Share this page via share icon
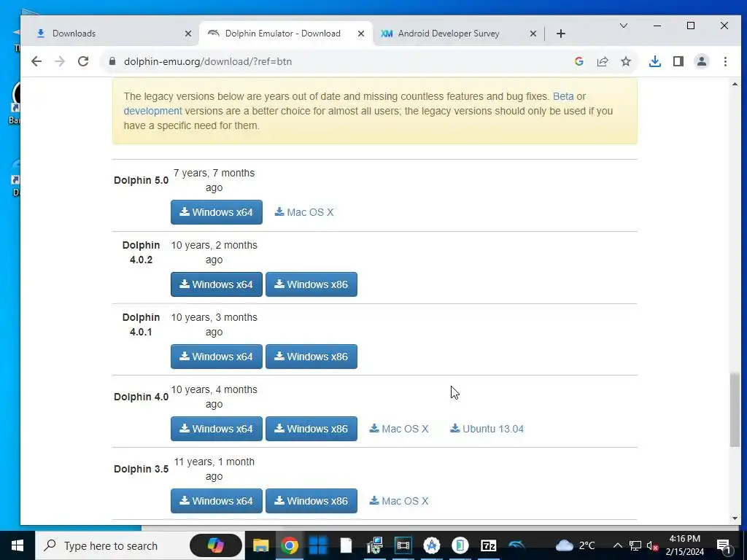 click(x=602, y=61)
